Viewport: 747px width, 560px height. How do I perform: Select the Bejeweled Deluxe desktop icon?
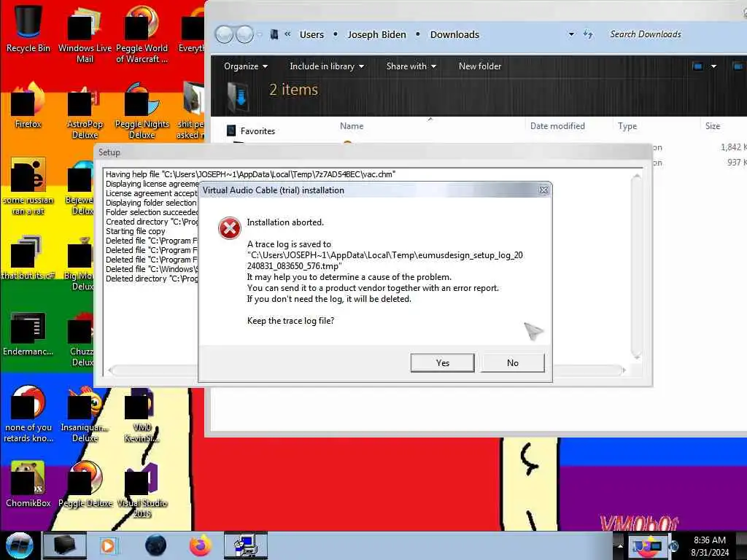tap(81, 187)
